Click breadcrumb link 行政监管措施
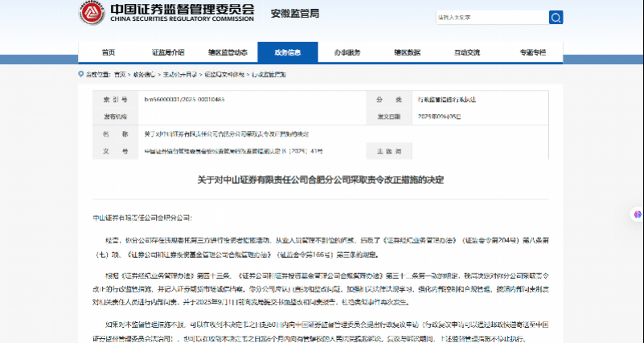This screenshot has width=644, height=343. [269, 75]
